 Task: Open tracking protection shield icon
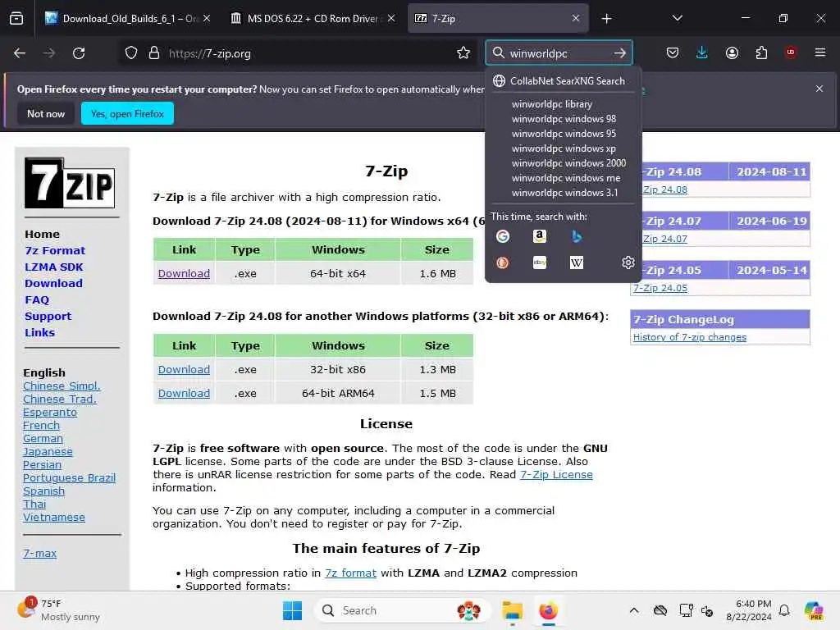tap(131, 53)
